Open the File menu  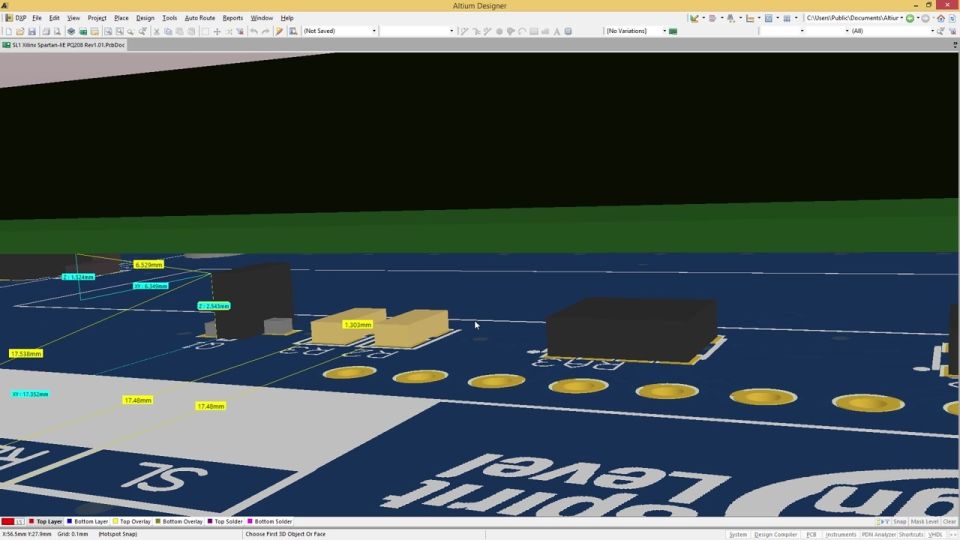(37, 18)
